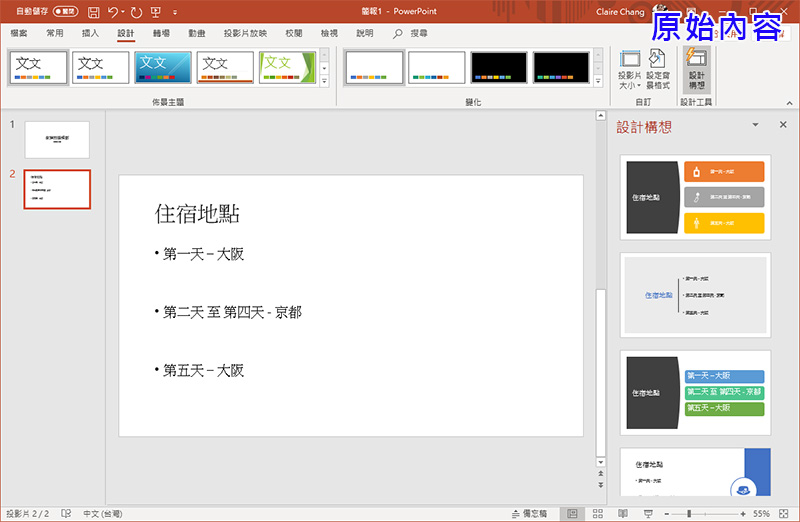The image size is (800, 522).
Task: Switch to Normal view icon
Action: pos(572,514)
